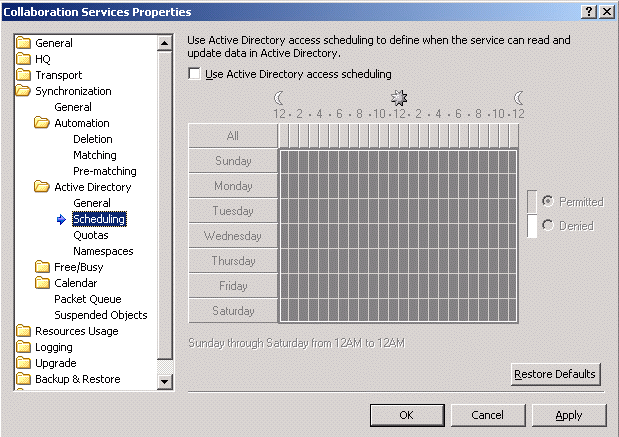Confirm with the OK button

[x=407, y=415]
